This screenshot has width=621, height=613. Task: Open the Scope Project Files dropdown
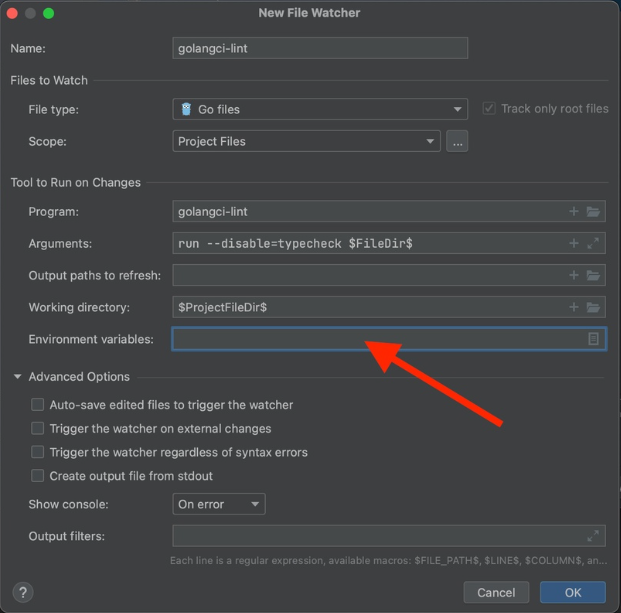306,141
